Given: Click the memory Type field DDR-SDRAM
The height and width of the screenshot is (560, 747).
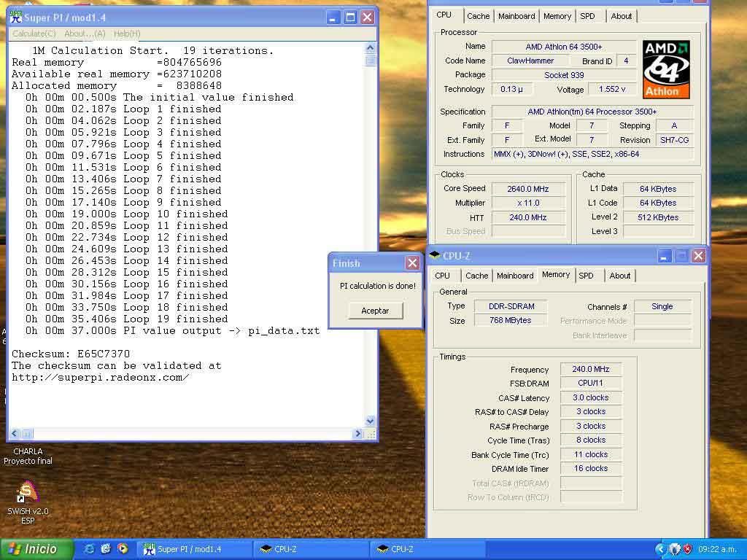Looking at the screenshot, I should [x=511, y=306].
